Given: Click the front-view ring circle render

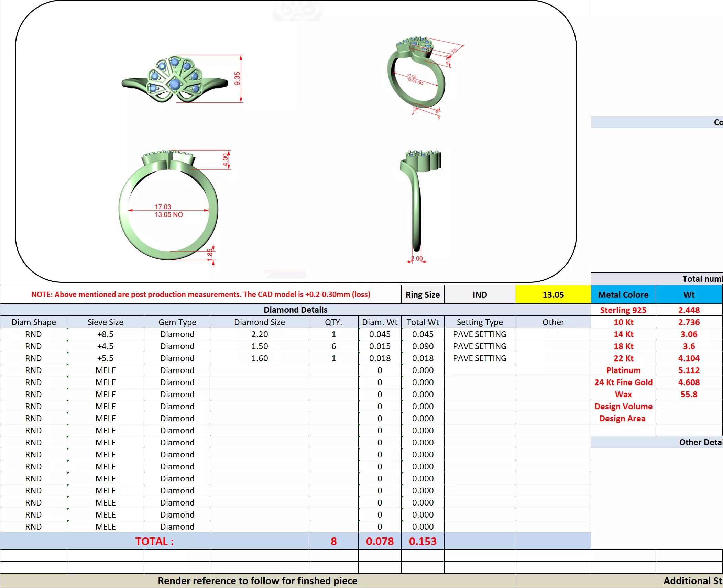Looking at the screenshot, I should click(168, 206).
